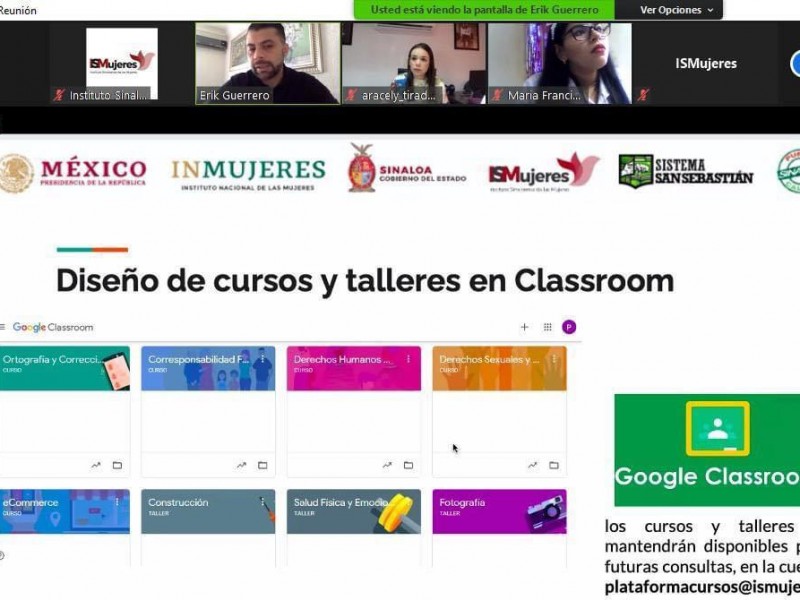This screenshot has width=800, height=600.
Task: Click the Google Classroom logo in the header
Action: click(53, 327)
